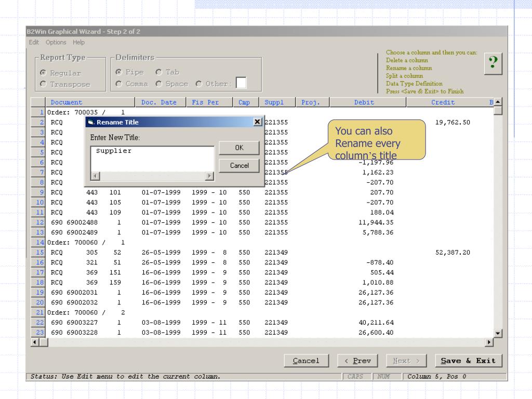
Task: Click the horizontal scrollbar right arrow
Action: point(489,342)
